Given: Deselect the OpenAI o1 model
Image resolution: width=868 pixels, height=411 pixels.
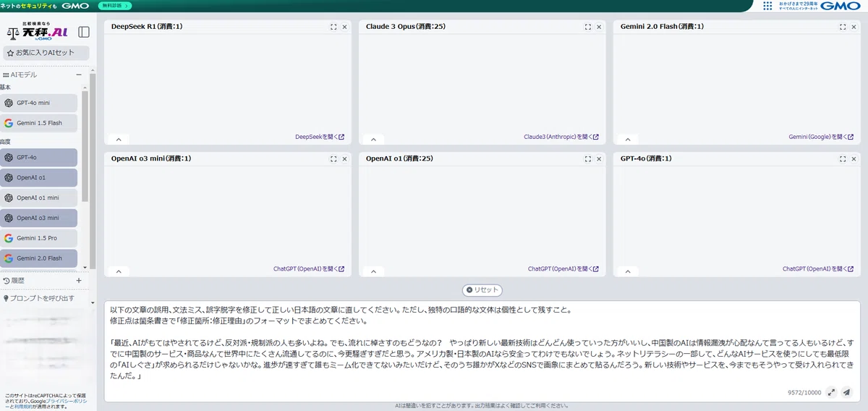Looking at the screenshot, I should point(39,177).
